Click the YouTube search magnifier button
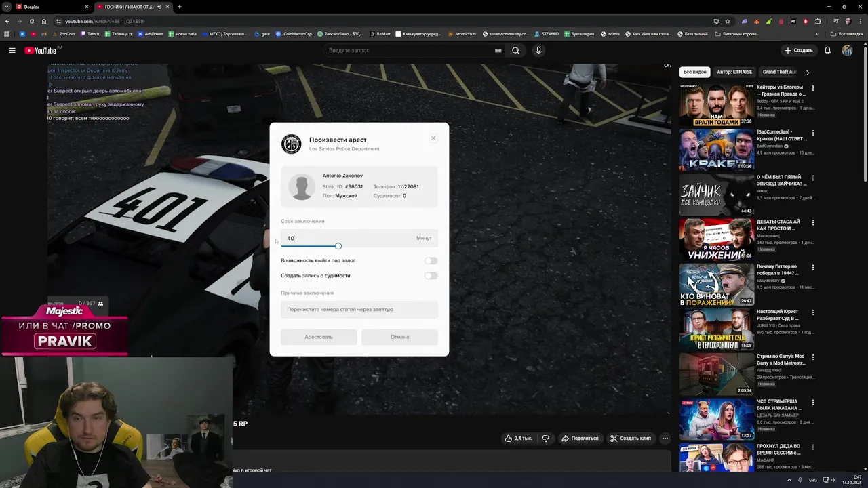 pos(516,50)
